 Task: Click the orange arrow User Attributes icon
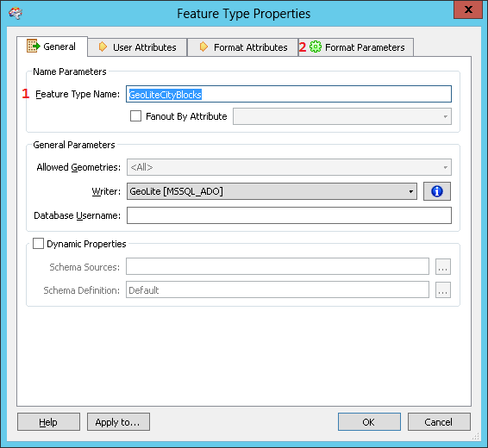103,47
